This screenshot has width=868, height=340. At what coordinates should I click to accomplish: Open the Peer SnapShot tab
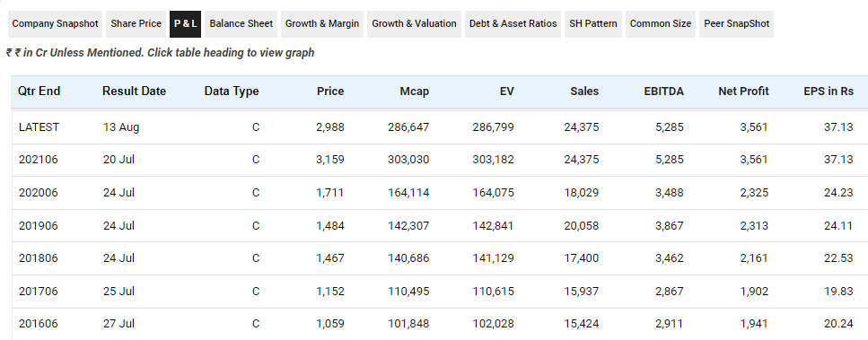click(736, 23)
